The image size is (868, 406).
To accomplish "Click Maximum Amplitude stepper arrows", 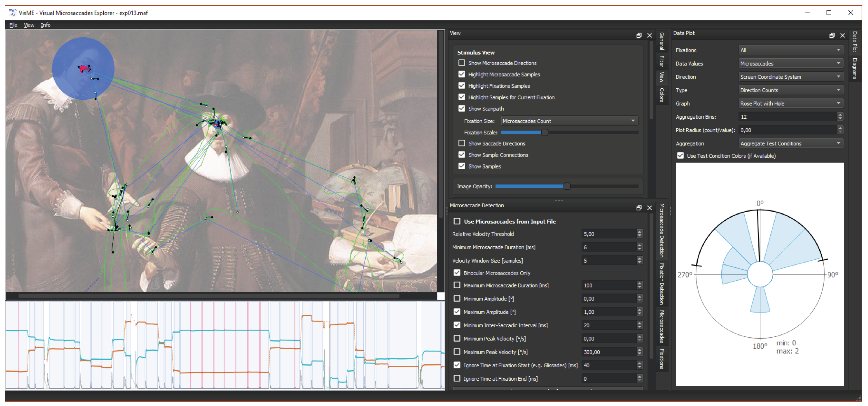I will [640, 312].
